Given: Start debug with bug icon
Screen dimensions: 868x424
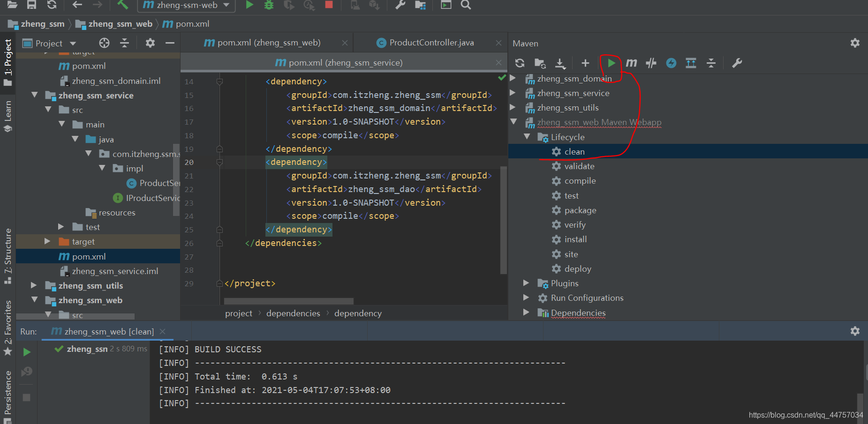Looking at the screenshot, I should (x=269, y=5).
